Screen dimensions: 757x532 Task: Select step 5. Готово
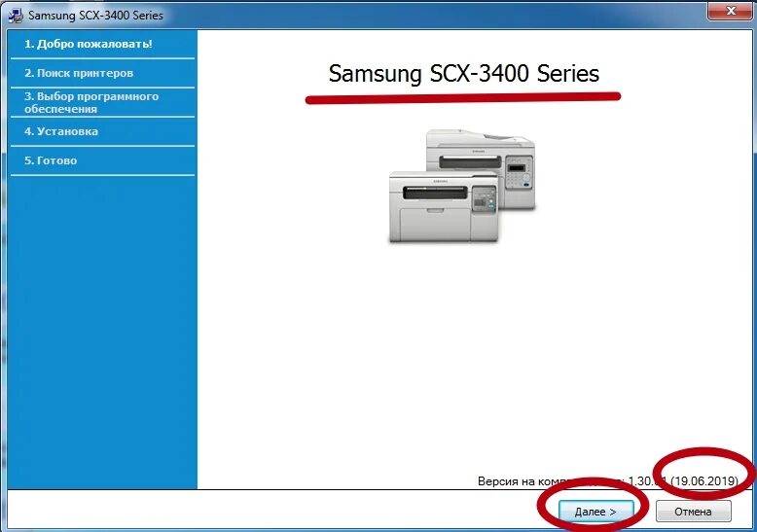(x=51, y=160)
